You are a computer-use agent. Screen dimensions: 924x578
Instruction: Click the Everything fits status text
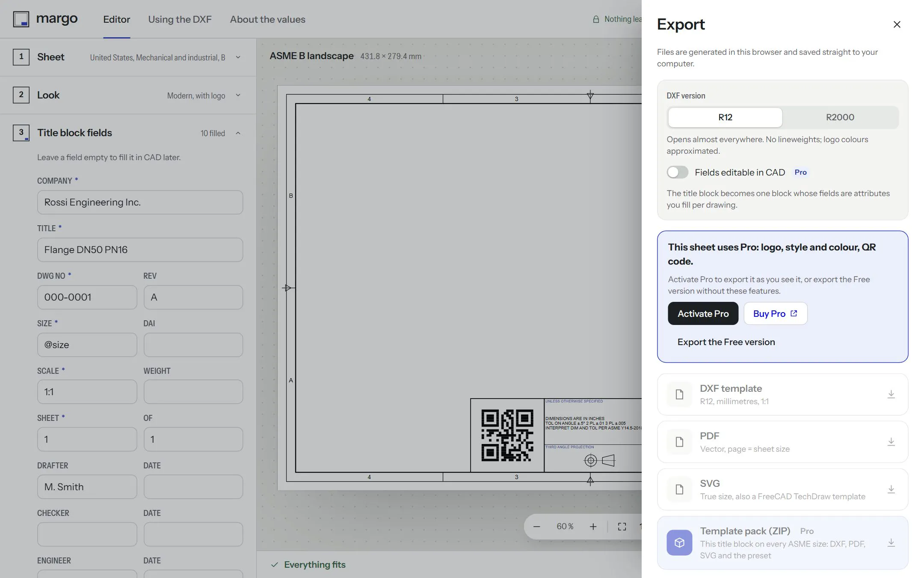pos(314,565)
